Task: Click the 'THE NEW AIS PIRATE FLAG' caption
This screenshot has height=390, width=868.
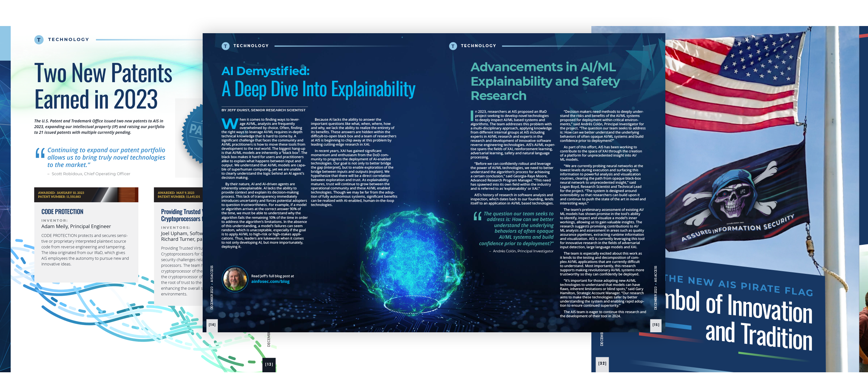Action: click(x=739, y=285)
